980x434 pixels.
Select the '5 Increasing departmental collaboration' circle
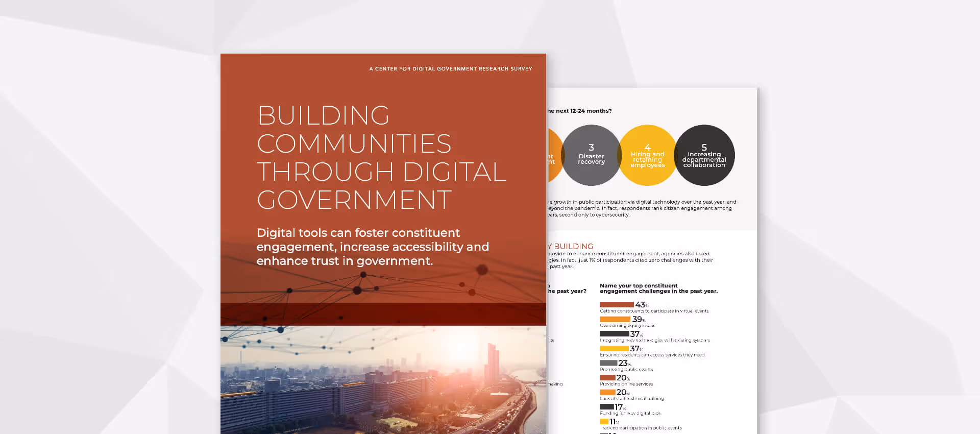(x=704, y=155)
